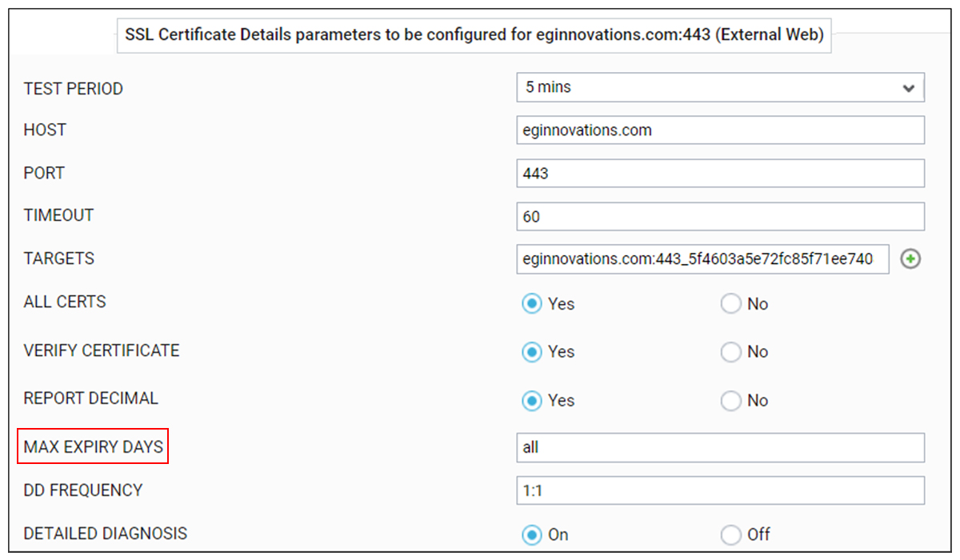Click the HOST input field
The image size is (960, 560).
[719, 130]
